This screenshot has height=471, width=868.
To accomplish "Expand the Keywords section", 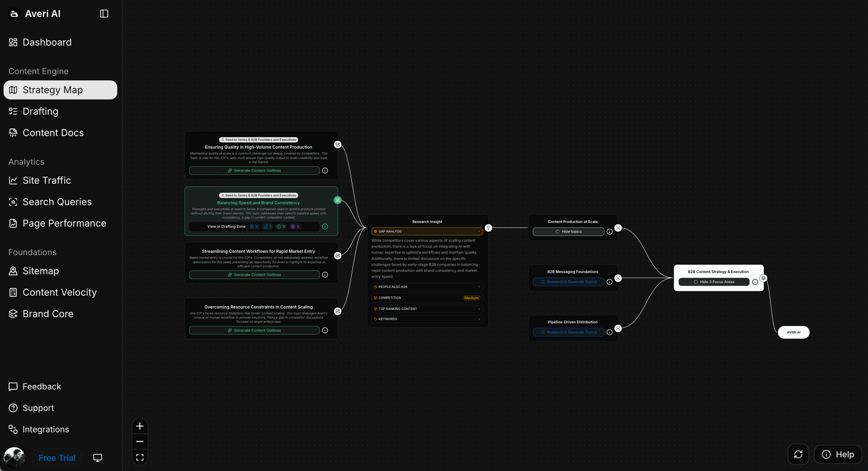I will [x=427, y=319].
